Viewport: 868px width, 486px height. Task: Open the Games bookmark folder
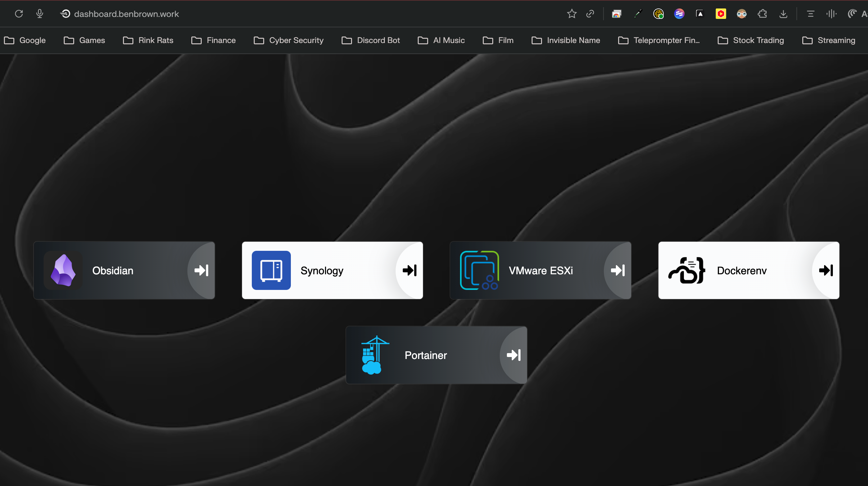(85, 40)
